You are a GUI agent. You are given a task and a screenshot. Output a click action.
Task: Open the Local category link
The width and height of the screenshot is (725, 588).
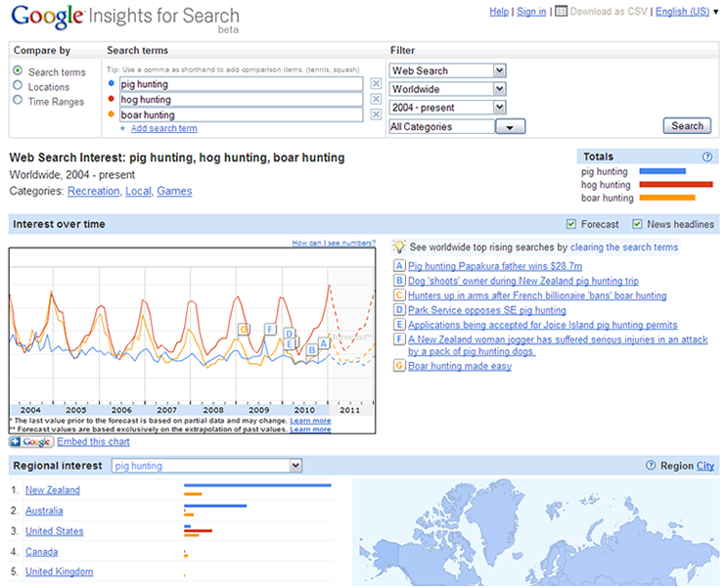tap(138, 191)
